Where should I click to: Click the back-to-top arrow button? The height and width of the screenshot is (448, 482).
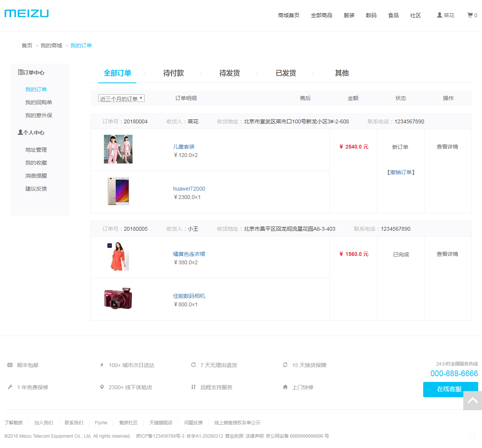472,401
